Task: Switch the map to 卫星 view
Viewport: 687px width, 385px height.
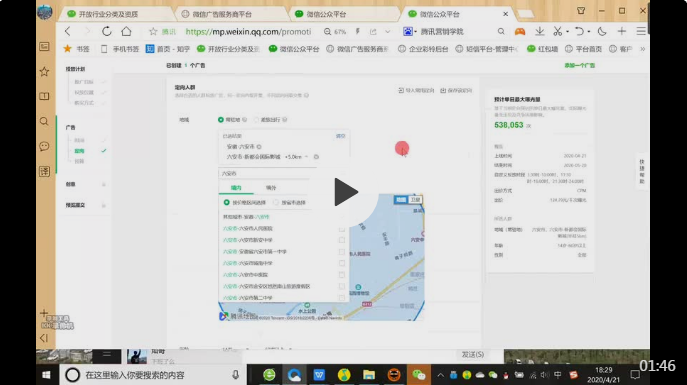Action: click(415, 200)
